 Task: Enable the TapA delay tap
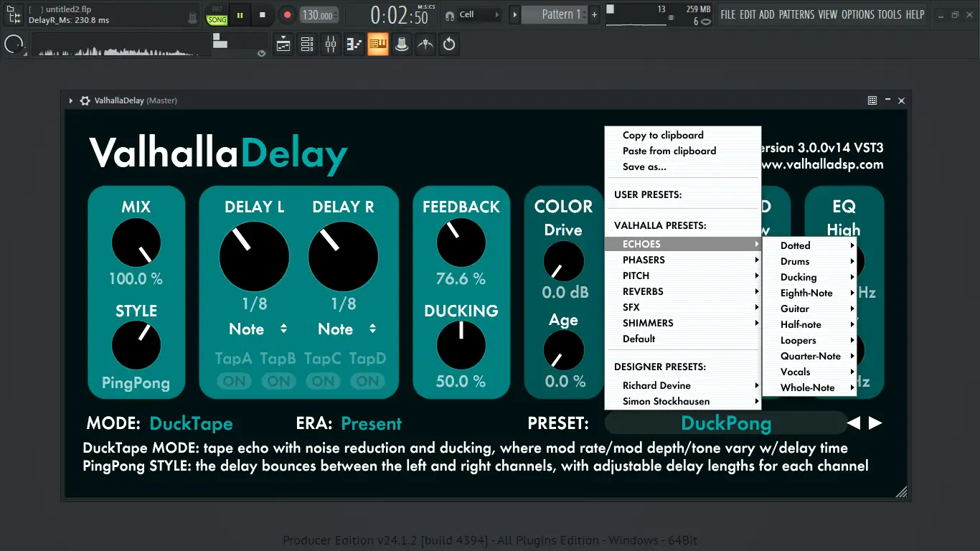234,382
